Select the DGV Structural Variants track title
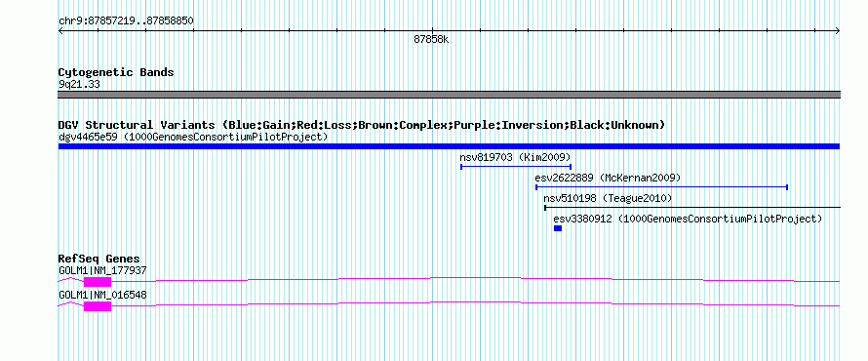 coord(362,125)
